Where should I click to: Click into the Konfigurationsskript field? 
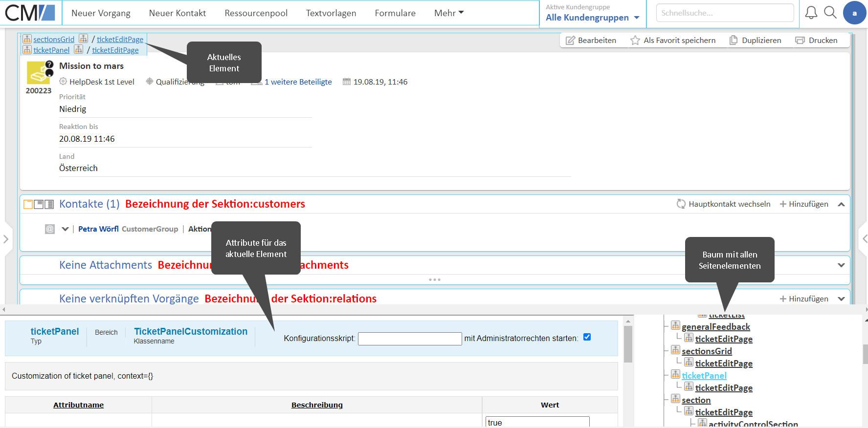point(409,339)
